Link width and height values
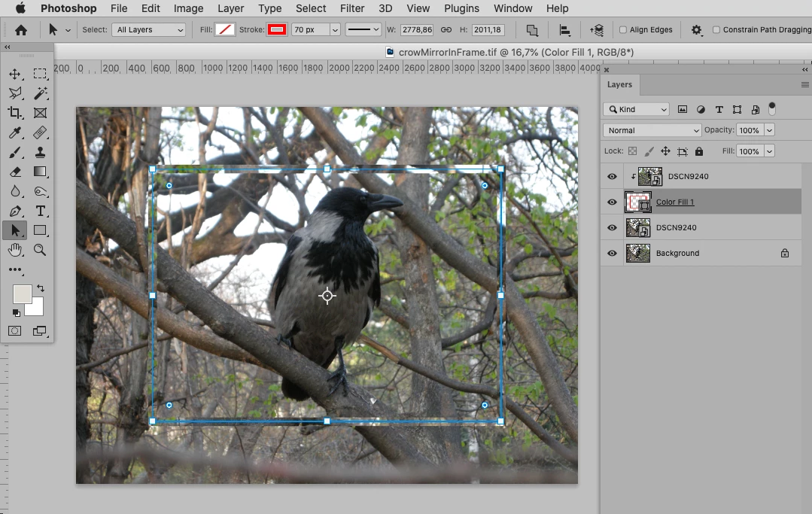812x514 pixels. click(x=446, y=29)
